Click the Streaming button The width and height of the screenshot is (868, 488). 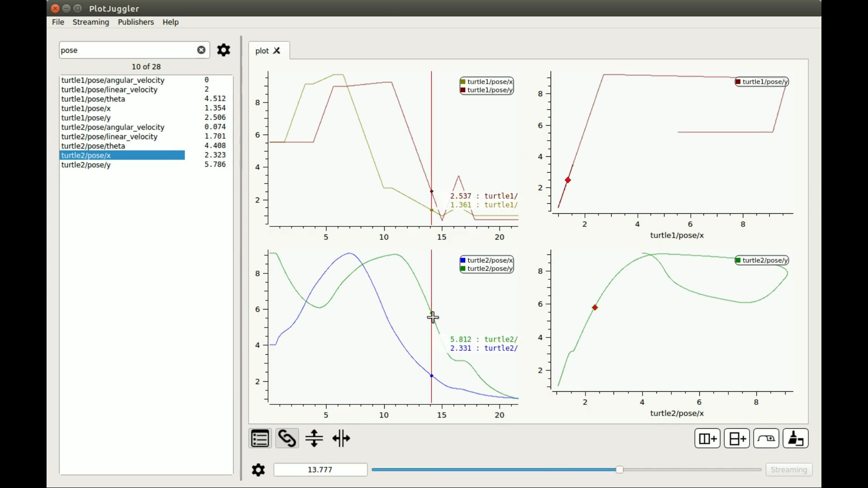pos(789,469)
